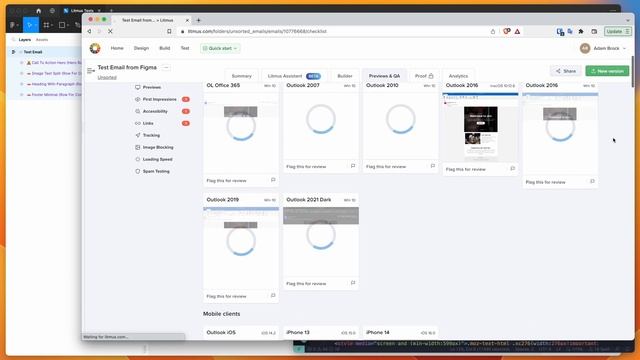Select the Layers tab in Figma panel
Screen dimensions: 640x360
click(x=24, y=40)
